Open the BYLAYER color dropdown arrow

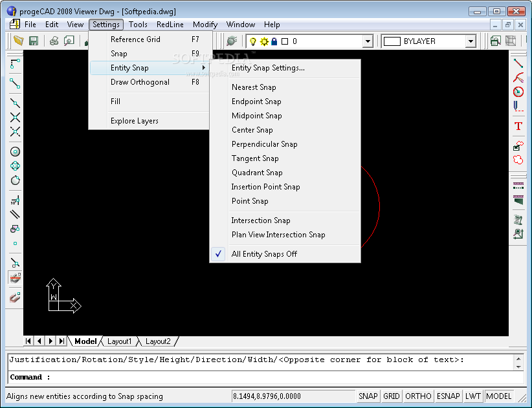click(x=471, y=41)
